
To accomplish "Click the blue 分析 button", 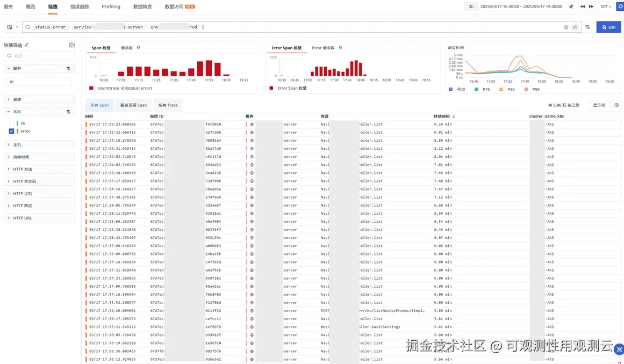I will pyautogui.click(x=608, y=27).
